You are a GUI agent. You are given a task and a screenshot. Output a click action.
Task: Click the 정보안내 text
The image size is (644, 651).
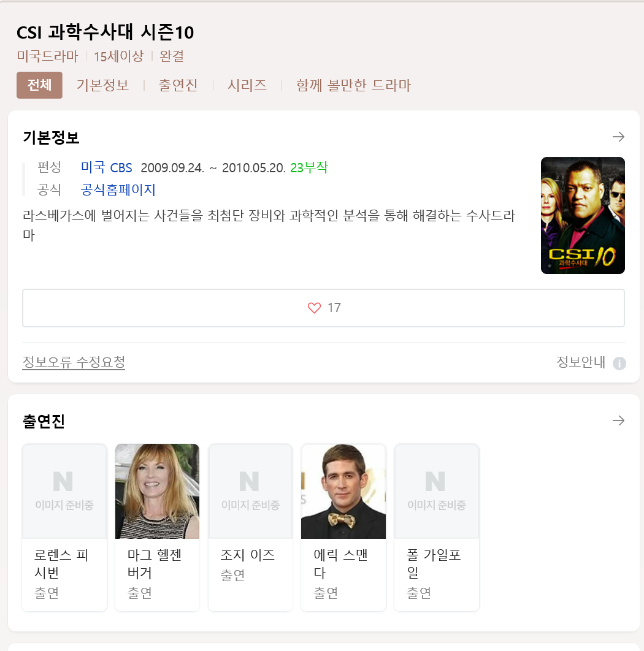click(x=581, y=362)
